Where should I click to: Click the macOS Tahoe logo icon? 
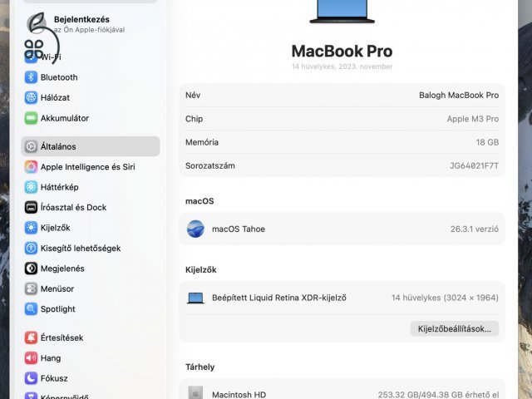click(195, 229)
